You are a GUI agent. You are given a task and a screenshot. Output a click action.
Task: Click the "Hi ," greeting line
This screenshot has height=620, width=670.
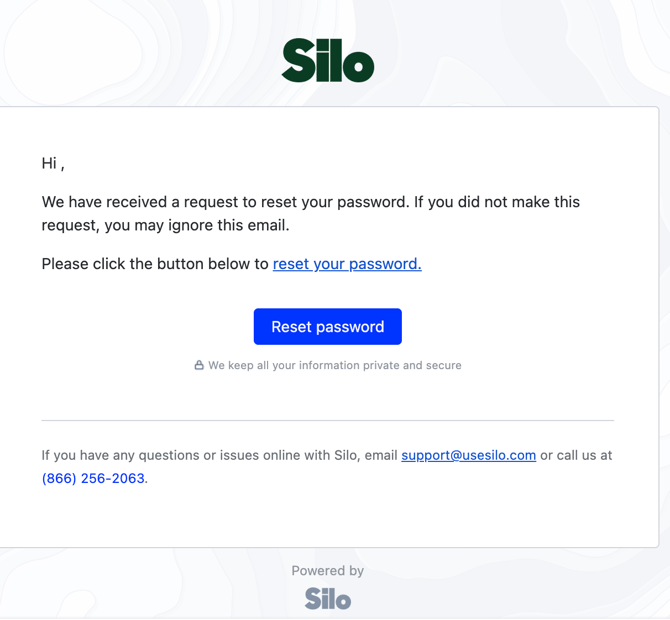pos(53,163)
